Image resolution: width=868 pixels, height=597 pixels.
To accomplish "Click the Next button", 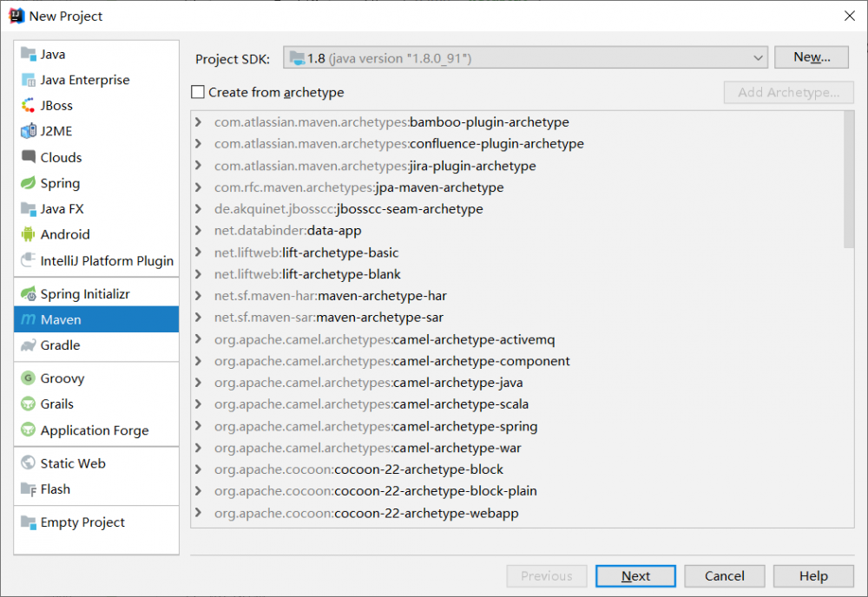I will 635,576.
